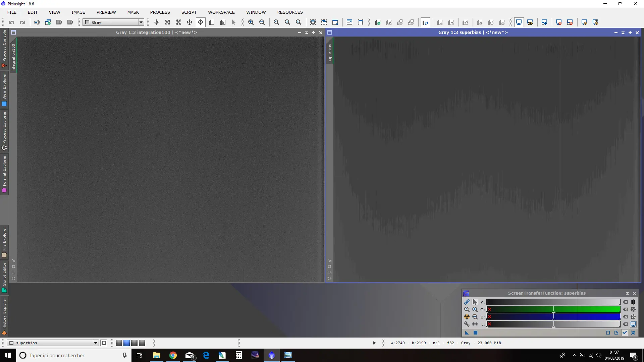
Task: Click the undo arrow in toolbar
Action: [x=11, y=22]
